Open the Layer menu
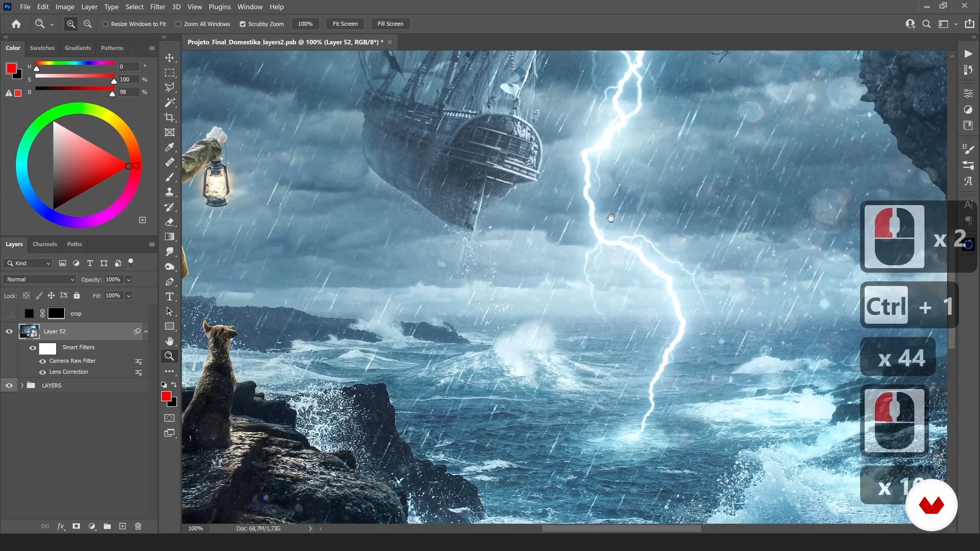 coord(89,7)
